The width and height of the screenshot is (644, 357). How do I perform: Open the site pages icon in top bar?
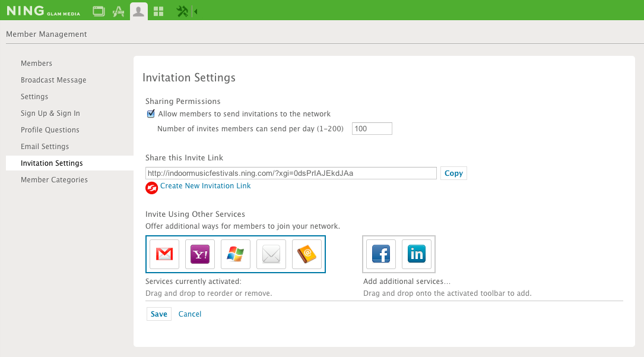click(x=99, y=11)
